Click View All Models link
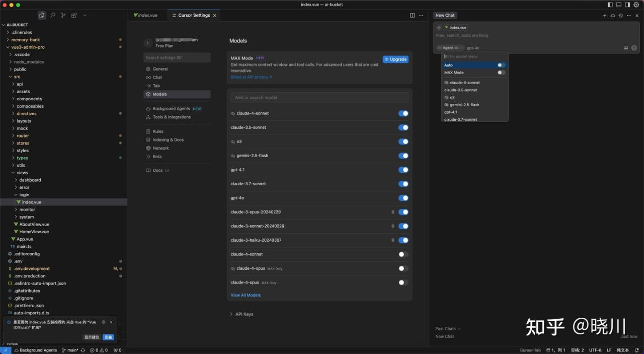This screenshot has width=644, height=354. point(246,295)
